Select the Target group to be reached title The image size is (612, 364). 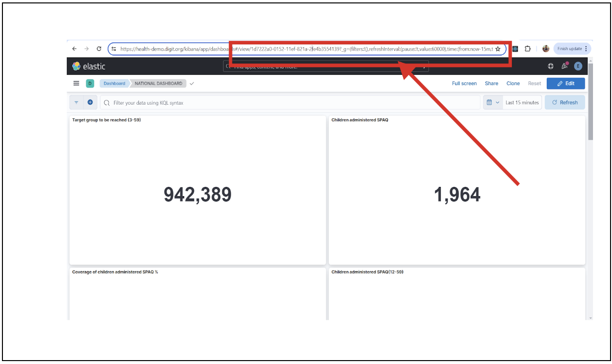[x=106, y=120]
